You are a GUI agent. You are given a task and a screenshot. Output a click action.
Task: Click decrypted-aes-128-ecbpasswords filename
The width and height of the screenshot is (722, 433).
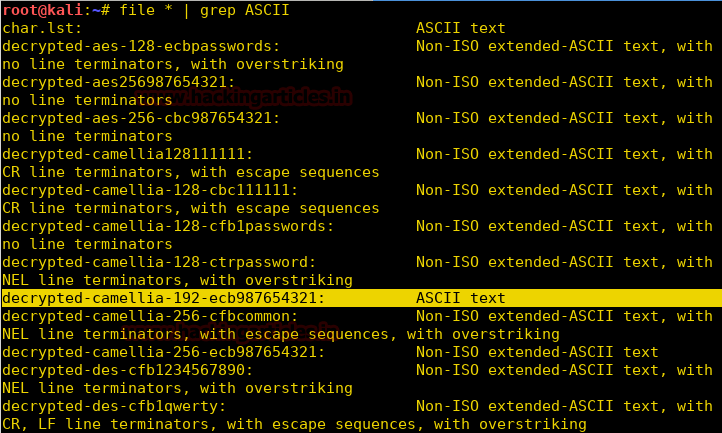pos(140,45)
